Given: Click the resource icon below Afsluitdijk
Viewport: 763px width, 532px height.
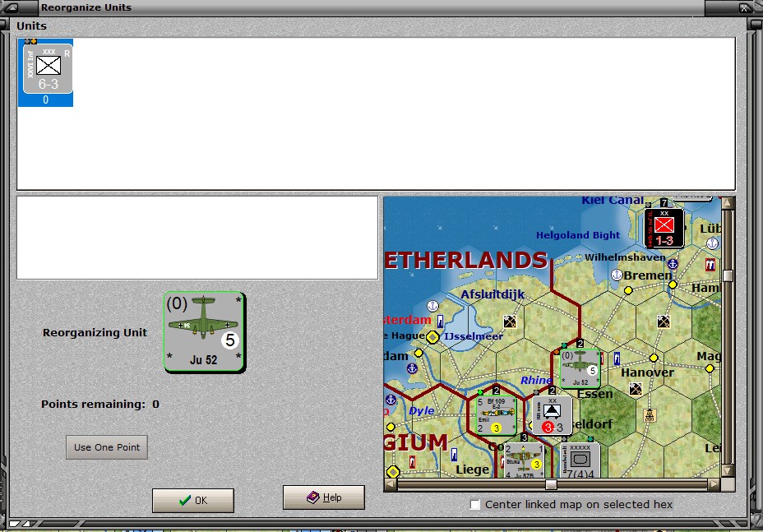Looking at the screenshot, I should (x=510, y=322).
